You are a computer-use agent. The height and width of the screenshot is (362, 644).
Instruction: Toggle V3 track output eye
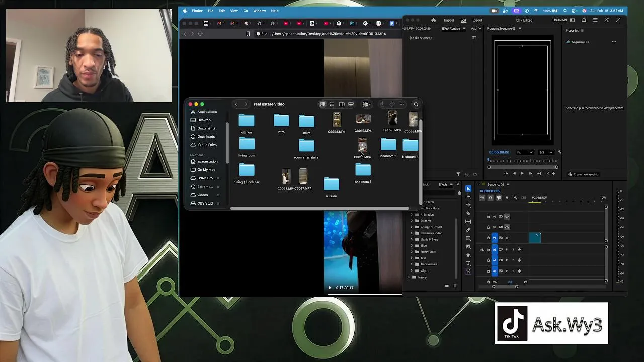point(507,217)
